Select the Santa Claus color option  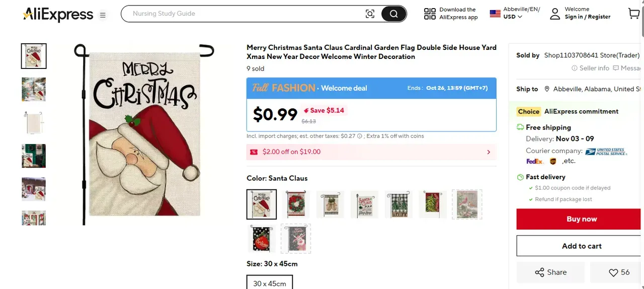click(x=262, y=204)
